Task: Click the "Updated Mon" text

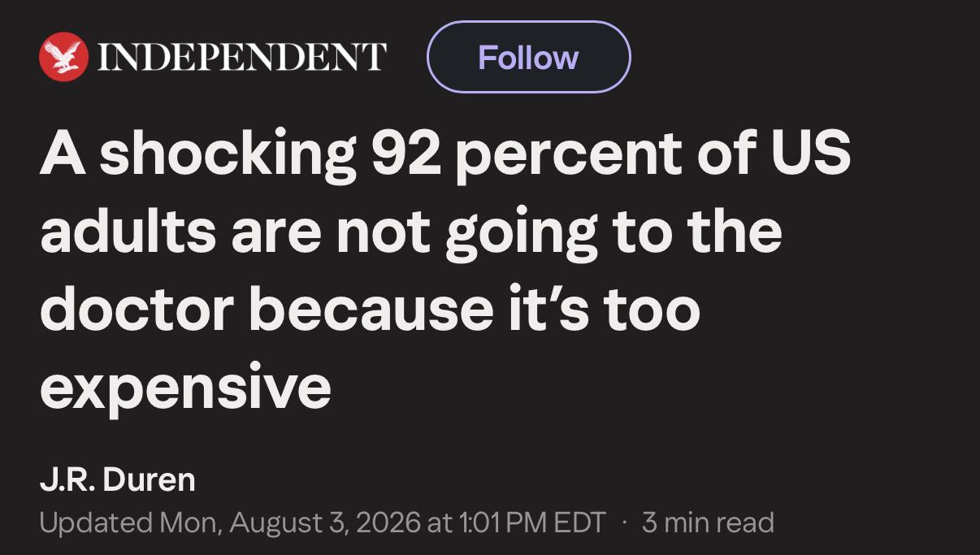Action: pyautogui.click(x=128, y=522)
